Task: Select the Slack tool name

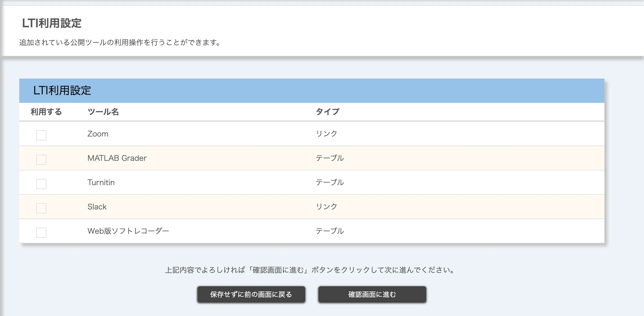Action: (x=97, y=207)
